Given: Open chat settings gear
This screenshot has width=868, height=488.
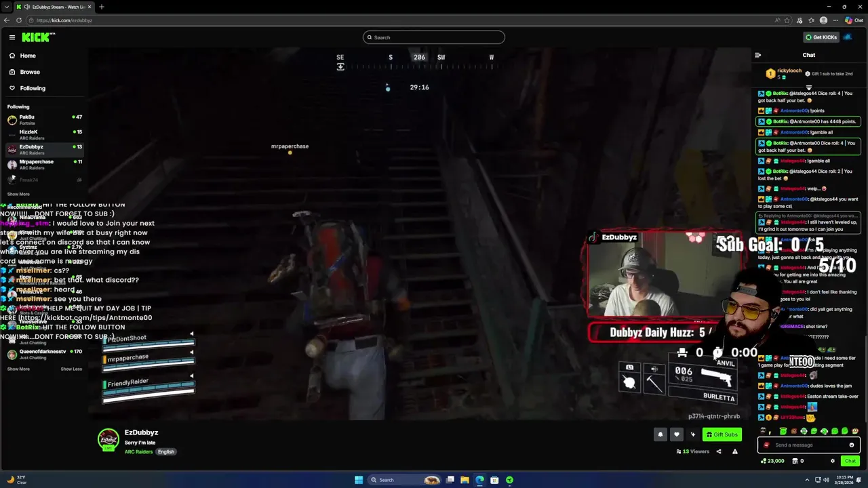Looking at the screenshot, I should pos(833,461).
